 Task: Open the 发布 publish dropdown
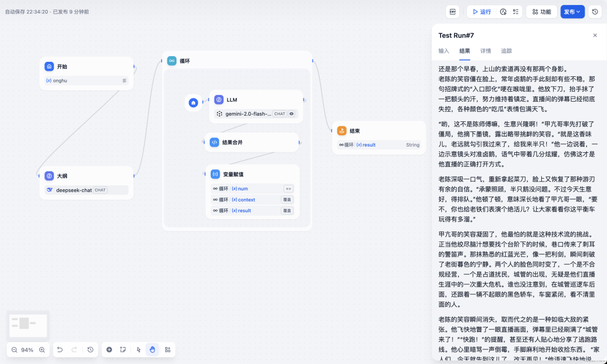572,11
